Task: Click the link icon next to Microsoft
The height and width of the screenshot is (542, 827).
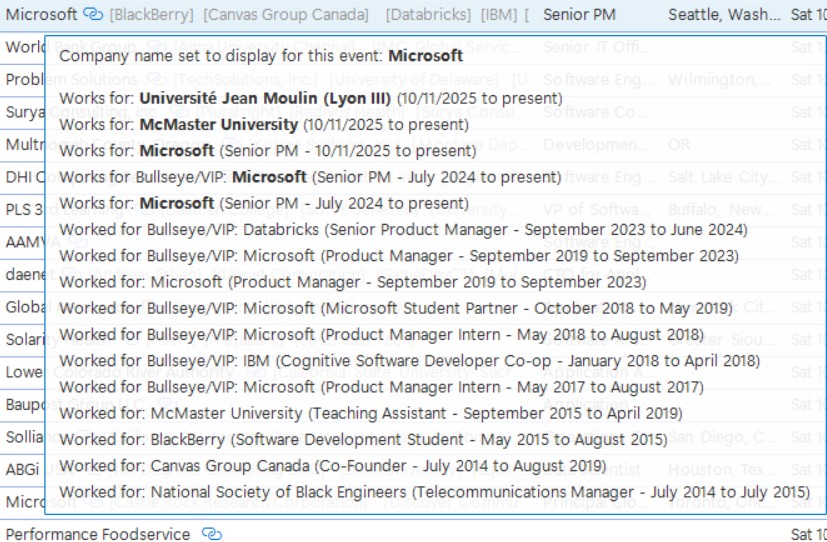Action: click(92, 15)
